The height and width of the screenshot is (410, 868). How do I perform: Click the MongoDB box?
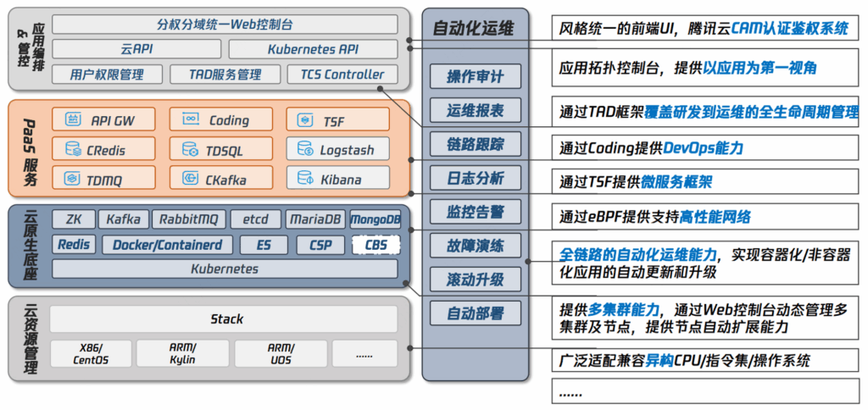[376, 219]
